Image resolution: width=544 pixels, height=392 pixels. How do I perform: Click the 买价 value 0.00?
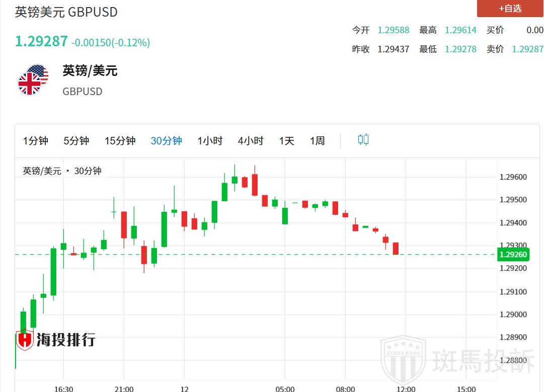535,30
